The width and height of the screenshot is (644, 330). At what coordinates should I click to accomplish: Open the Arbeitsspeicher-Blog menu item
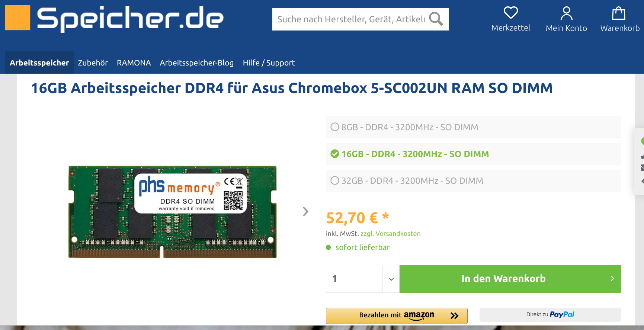(x=197, y=63)
